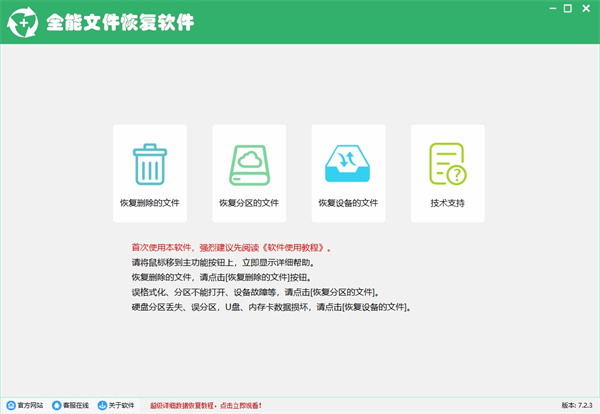This screenshot has width=600, height=414.
Task: Open 恢复设备的文件 label
Action: [348, 203]
